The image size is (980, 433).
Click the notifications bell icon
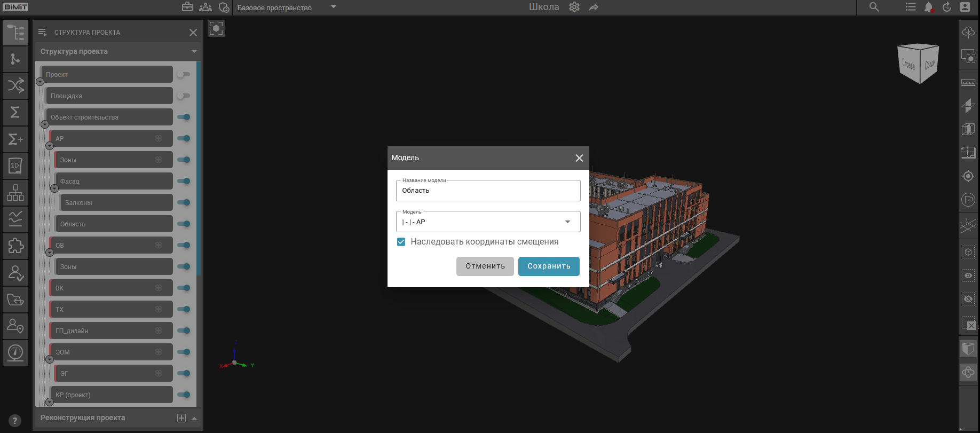(929, 7)
